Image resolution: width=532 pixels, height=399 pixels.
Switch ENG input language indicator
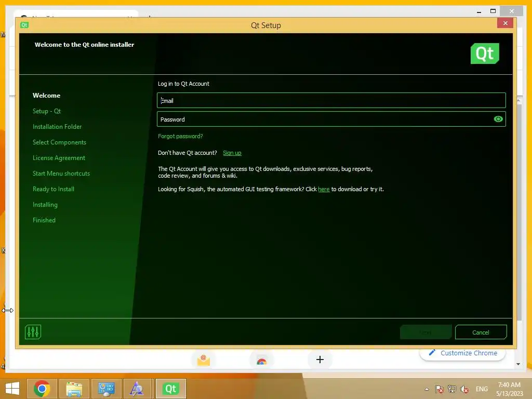pos(482,389)
